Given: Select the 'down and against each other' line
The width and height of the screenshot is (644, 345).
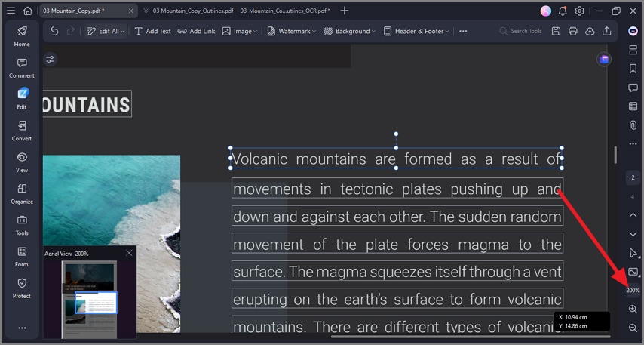Looking at the screenshot, I should (x=397, y=217).
